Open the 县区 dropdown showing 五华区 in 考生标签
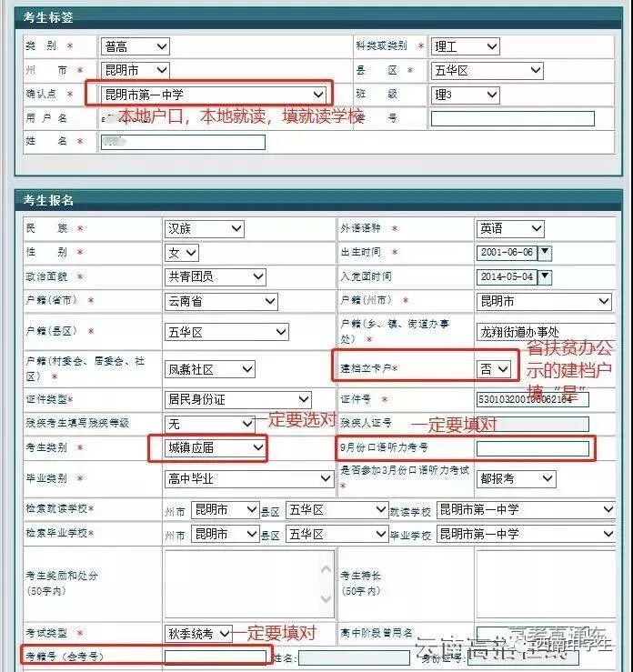Viewport: 633px width, 672px height. [487, 70]
